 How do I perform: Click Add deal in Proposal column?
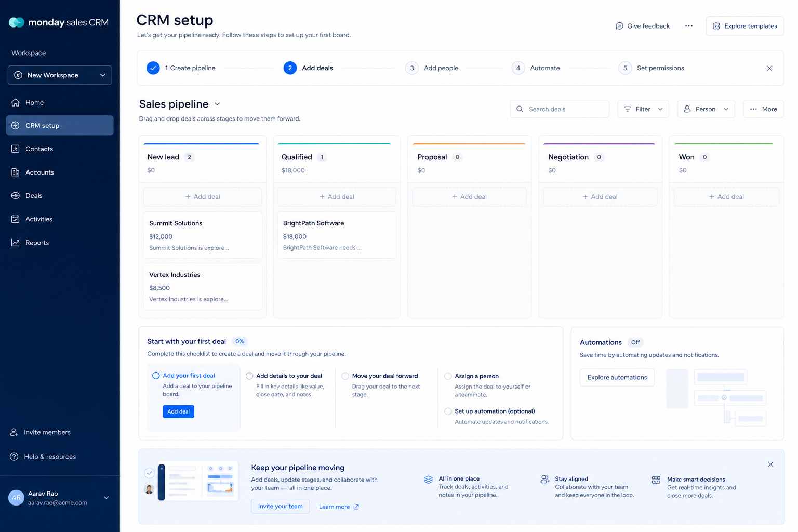click(x=469, y=197)
